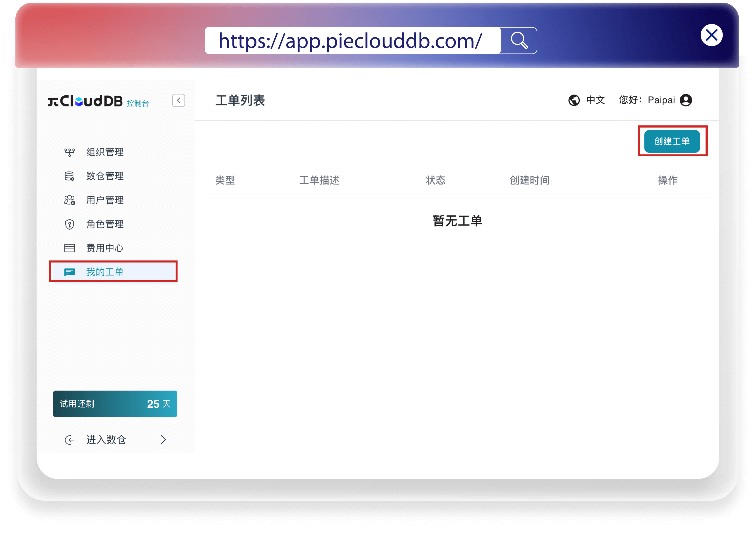Click the enter data warehouse arrow icon
The image size is (756, 553).
pos(70,440)
